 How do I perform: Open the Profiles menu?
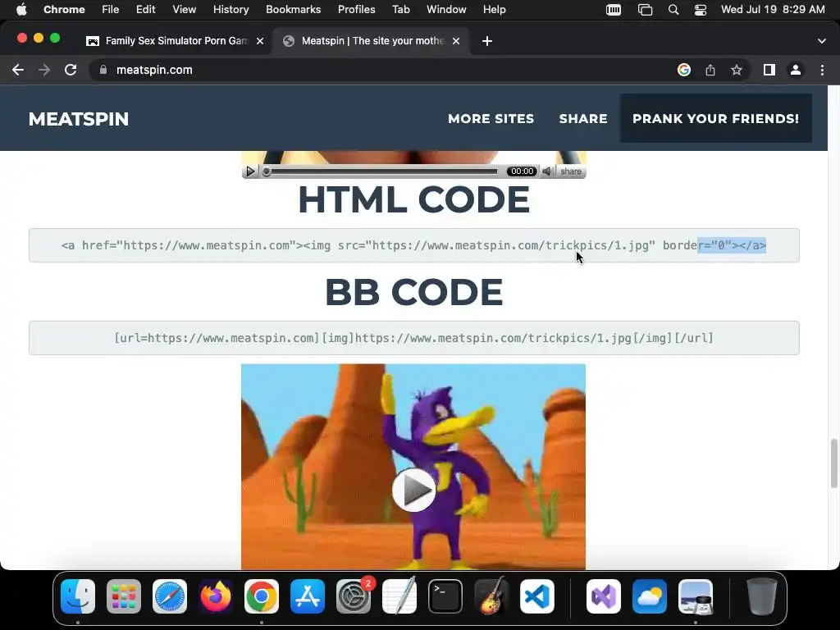pyautogui.click(x=356, y=10)
